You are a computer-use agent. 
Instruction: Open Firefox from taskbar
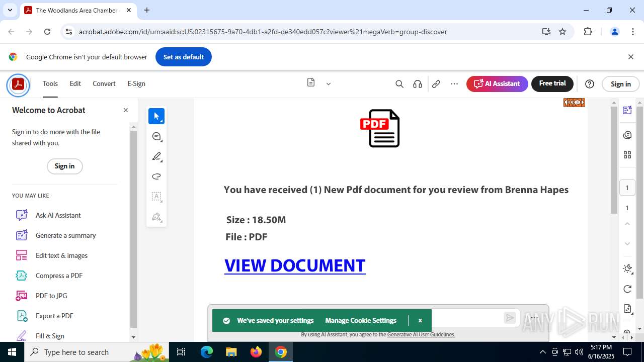(x=256, y=352)
